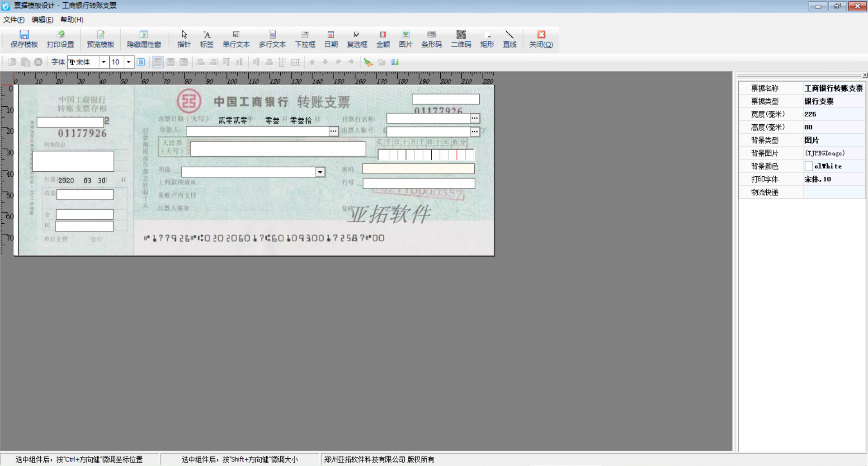Screen dimensions: 868x466
Task: Select the 二维码 QR code tool
Action: (461, 39)
